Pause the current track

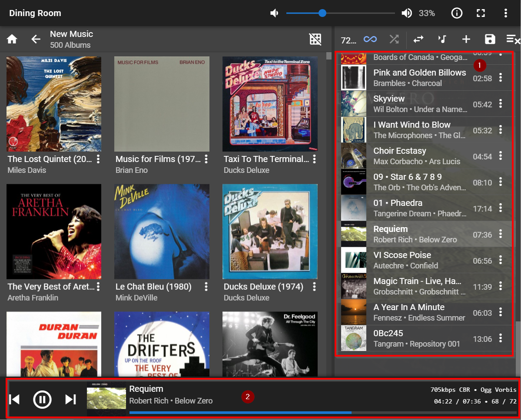point(43,399)
